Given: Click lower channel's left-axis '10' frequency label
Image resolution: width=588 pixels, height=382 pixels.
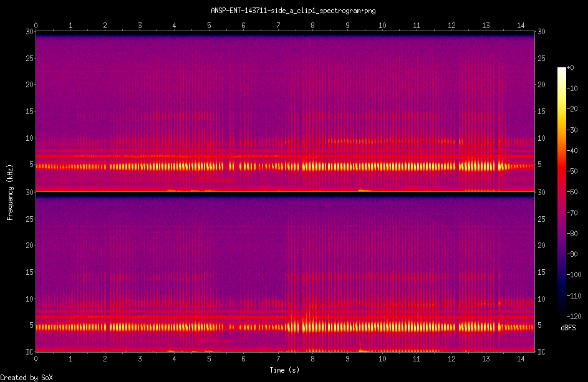Looking at the screenshot, I should point(30,298).
